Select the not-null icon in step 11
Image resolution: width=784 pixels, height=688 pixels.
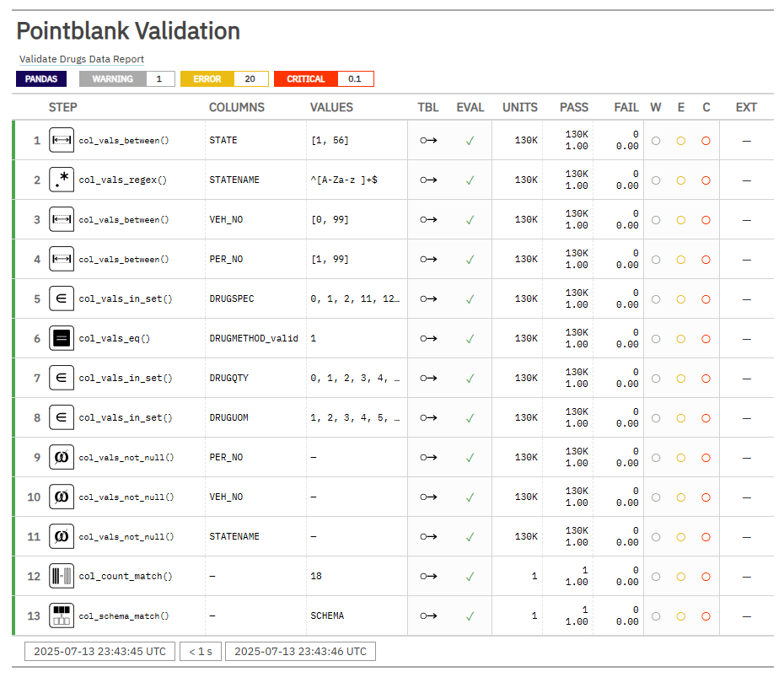(62, 536)
